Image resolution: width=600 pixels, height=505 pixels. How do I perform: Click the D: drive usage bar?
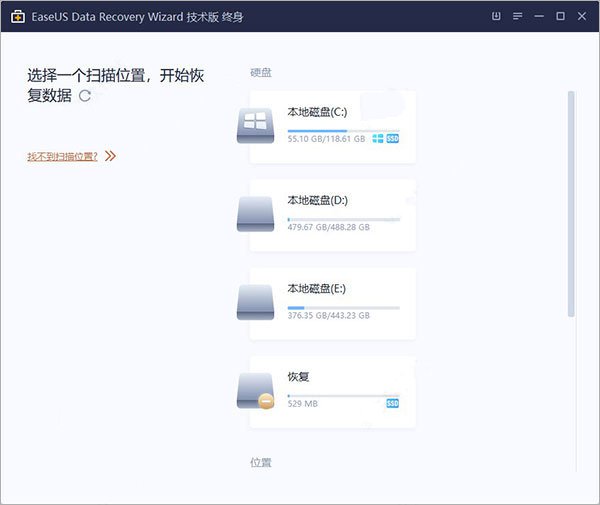pyautogui.click(x=344, y=220)
